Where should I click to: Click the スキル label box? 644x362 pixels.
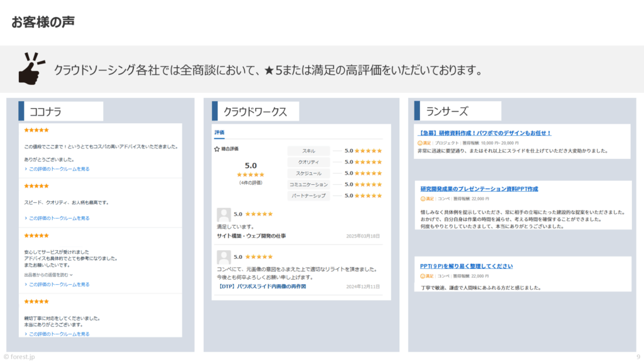click(x=308, y=151)
